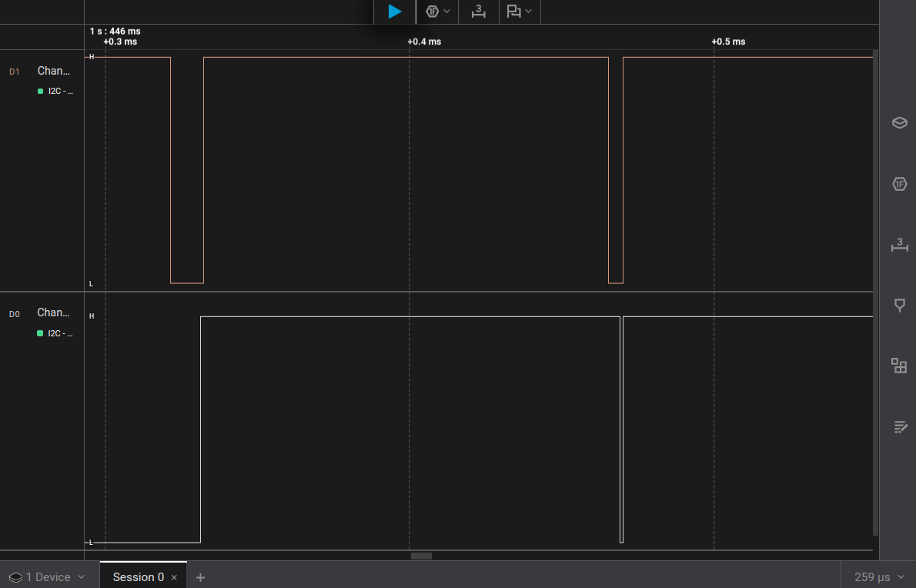Open the notes panel in right sidebar
Viewport: 916px width, 588px height.
coord(899,426)
